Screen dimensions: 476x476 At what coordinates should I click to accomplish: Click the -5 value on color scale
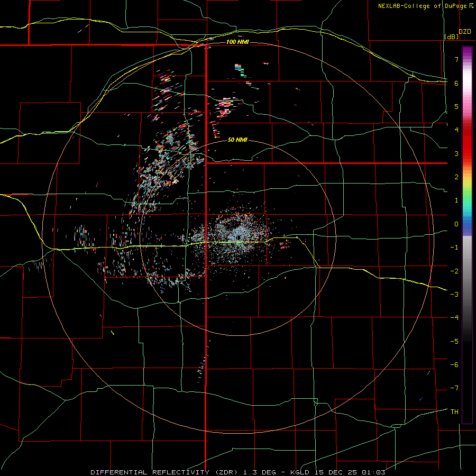(454, 342)
